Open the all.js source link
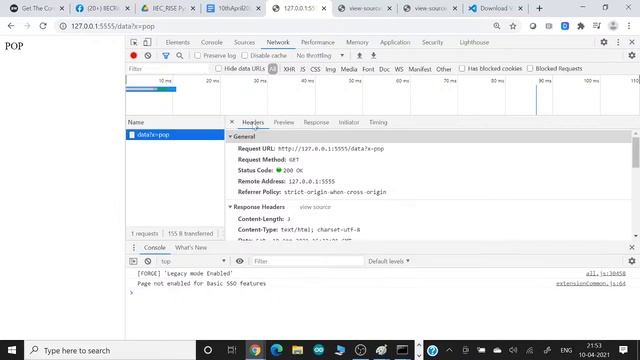The width and height of the screenshot is (640, 360). click(605, 273)
